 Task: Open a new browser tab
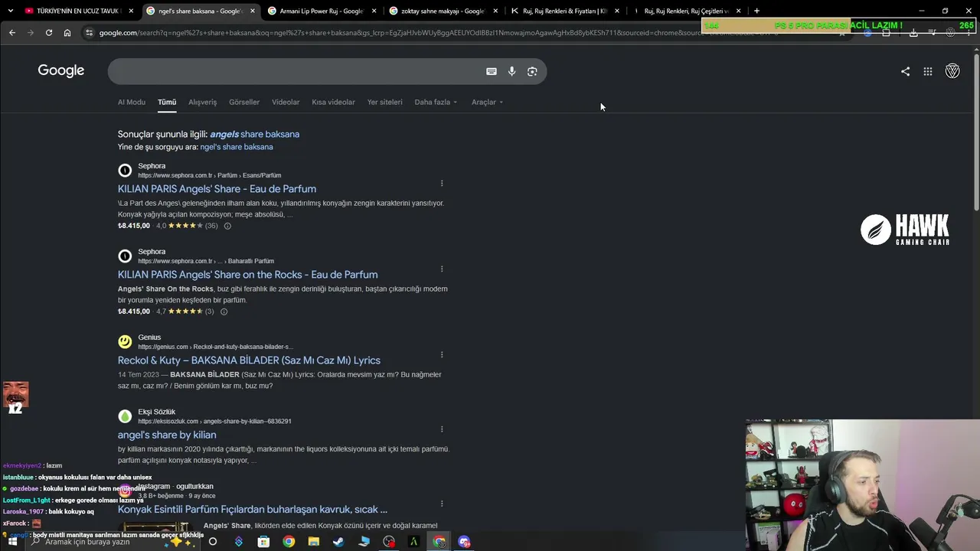coord(756,11)
